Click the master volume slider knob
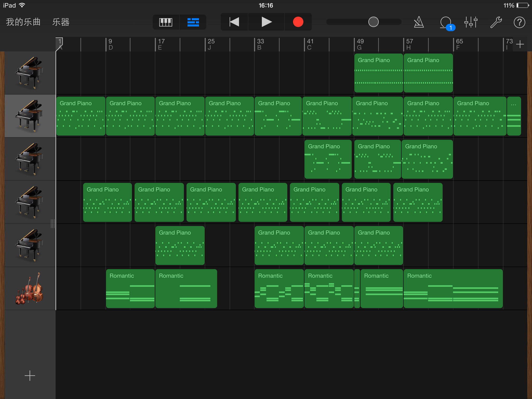 click(x=373, y=22)
